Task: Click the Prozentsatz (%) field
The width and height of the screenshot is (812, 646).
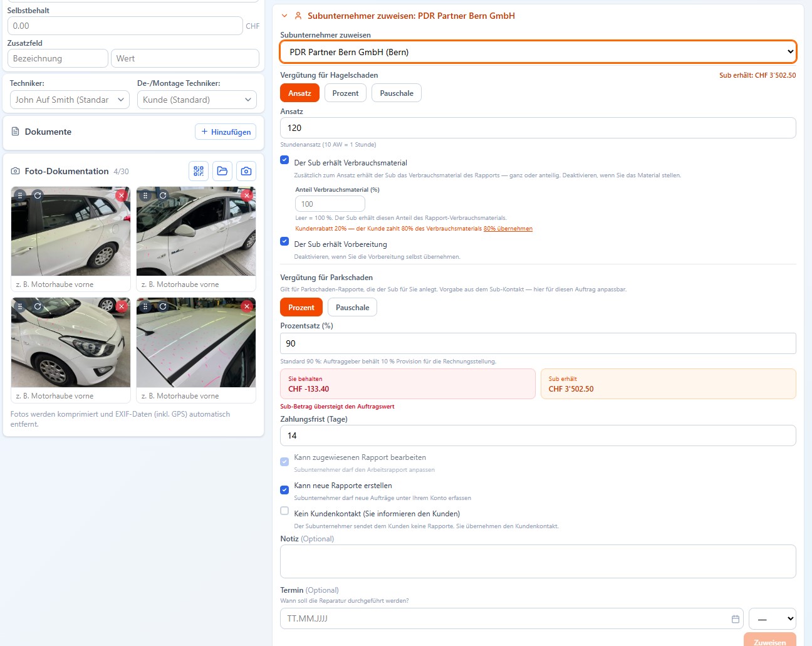Action: point(538,343)
